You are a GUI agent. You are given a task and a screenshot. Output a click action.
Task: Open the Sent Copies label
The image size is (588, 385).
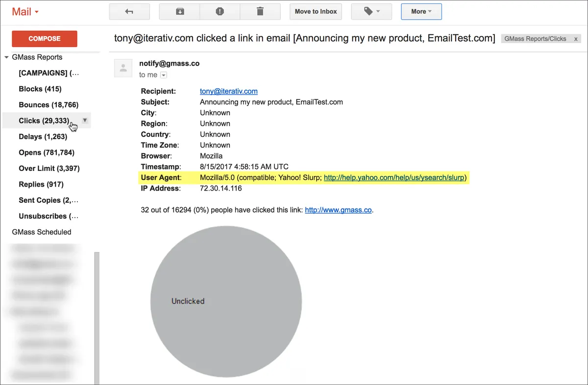pyautogui.click(x=49, y=200)
